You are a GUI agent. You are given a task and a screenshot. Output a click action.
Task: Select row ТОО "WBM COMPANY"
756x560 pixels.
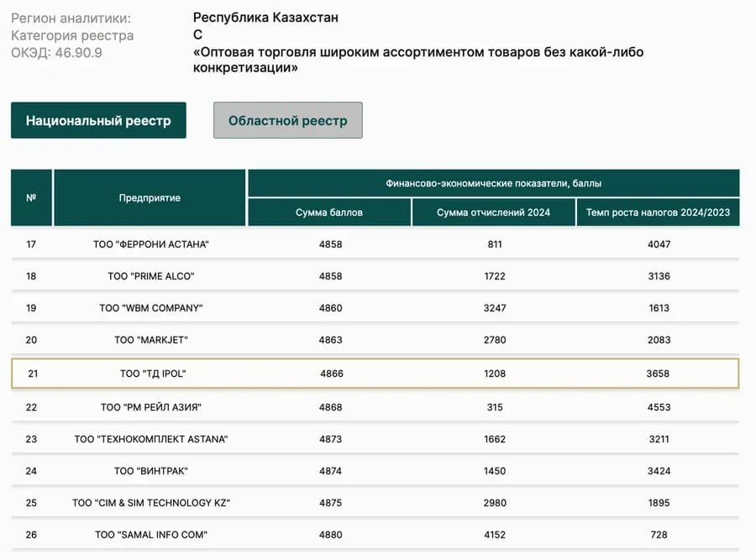(375, 308)
